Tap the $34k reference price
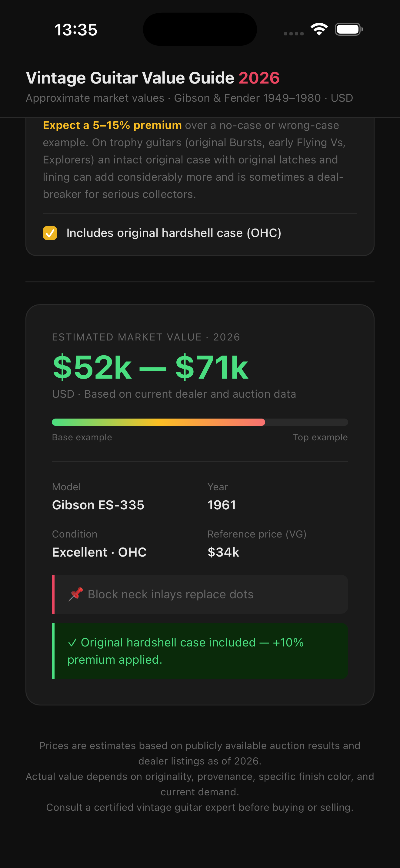The width and height of the screenshot is (400, 868). click(223, 552)
